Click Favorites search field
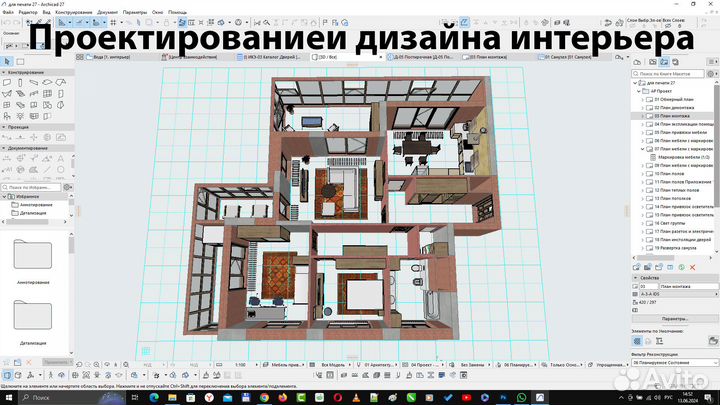Image resolution: width=720 pixels, height=405 pixels. pos(31,187)
